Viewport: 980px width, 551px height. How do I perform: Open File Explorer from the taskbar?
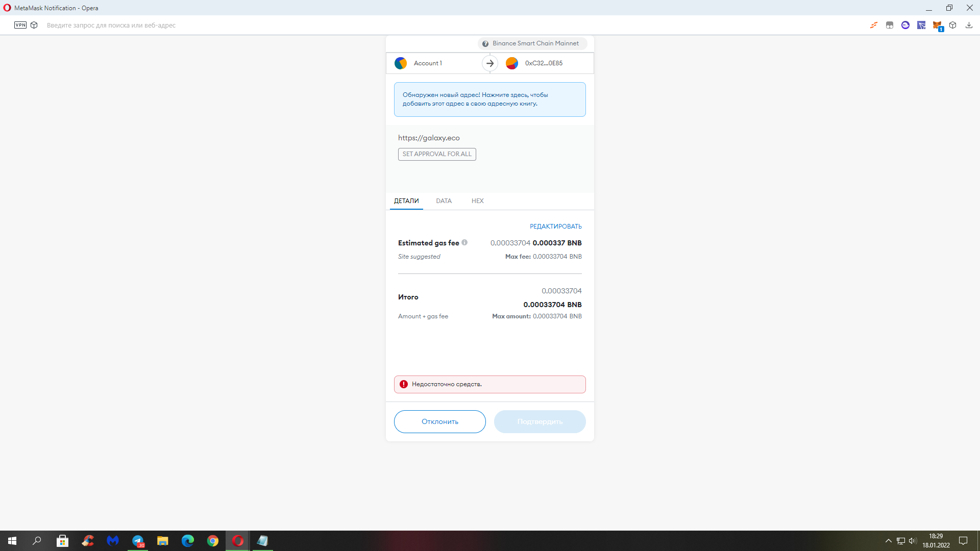[163, 541]
